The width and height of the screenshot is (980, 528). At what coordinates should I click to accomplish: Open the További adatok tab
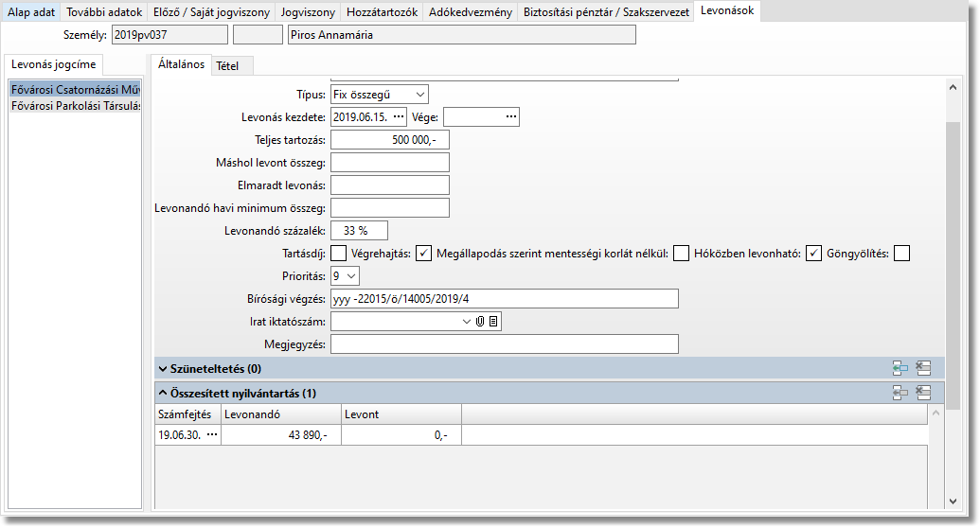pyautogui.click(x=104, y=12)
